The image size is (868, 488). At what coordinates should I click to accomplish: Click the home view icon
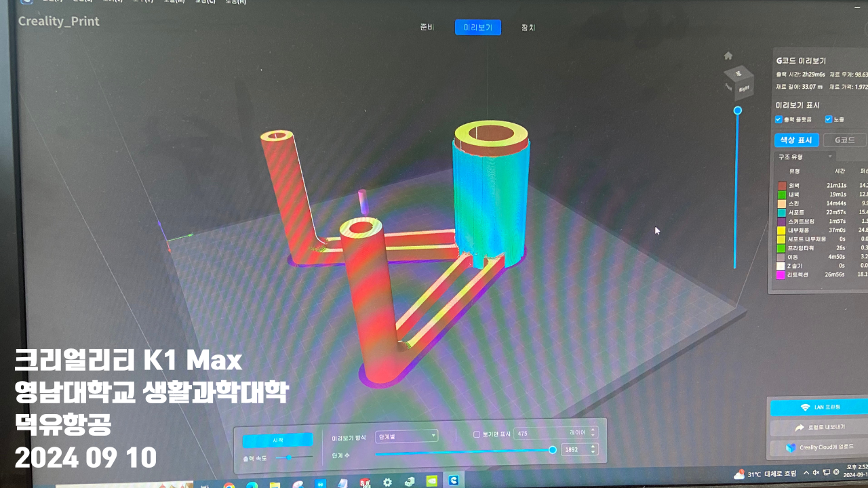click(728, 56)
